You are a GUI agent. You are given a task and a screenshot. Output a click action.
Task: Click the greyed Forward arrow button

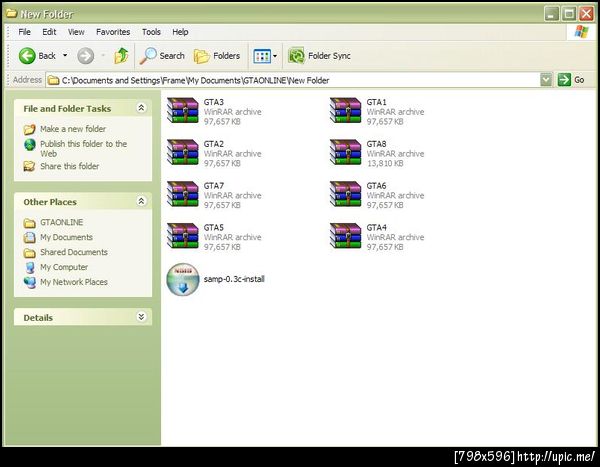pyautogui.click(x=85, y=56)
